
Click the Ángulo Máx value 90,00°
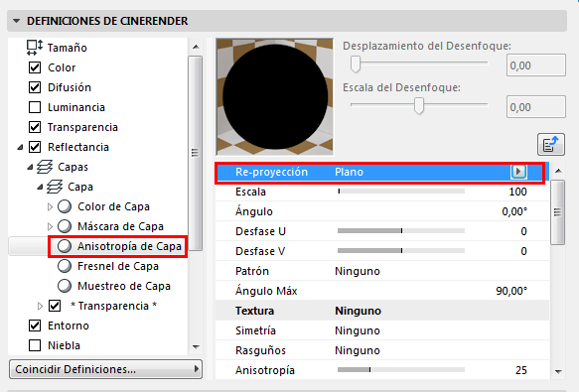(511, 291)
